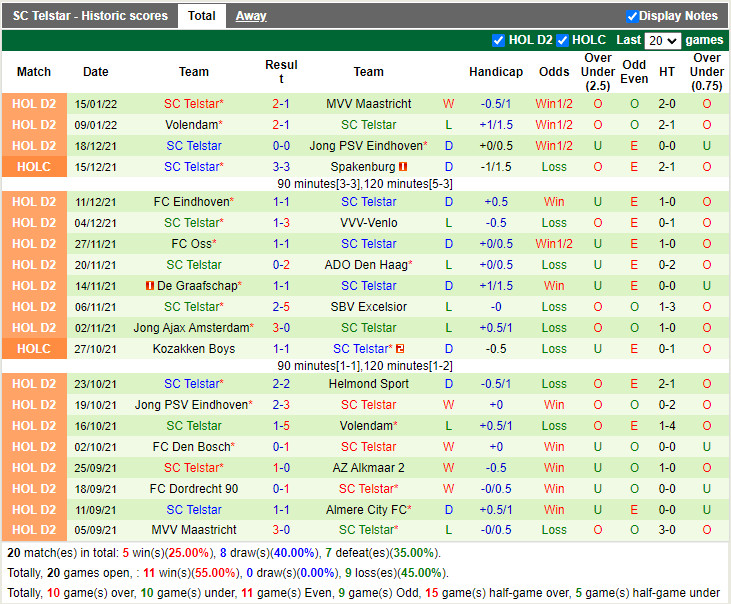Click AZ Alkmaar 2 team name
The image size is (731, 604).
pyautogui.click(x=368, y=467)
